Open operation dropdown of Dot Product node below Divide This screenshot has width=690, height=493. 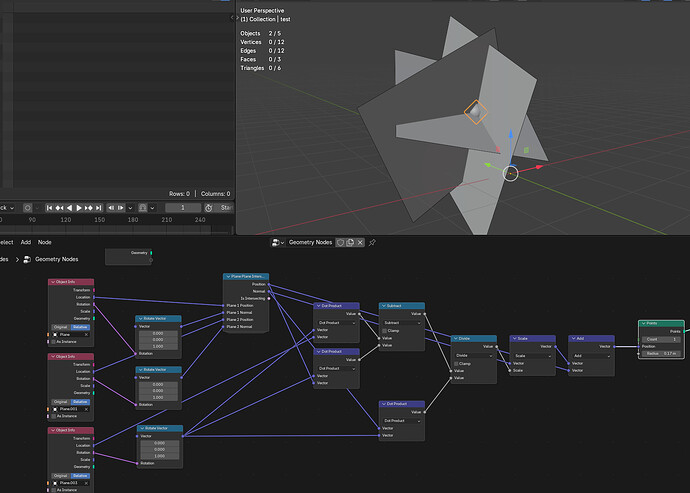tap(402, 421)
